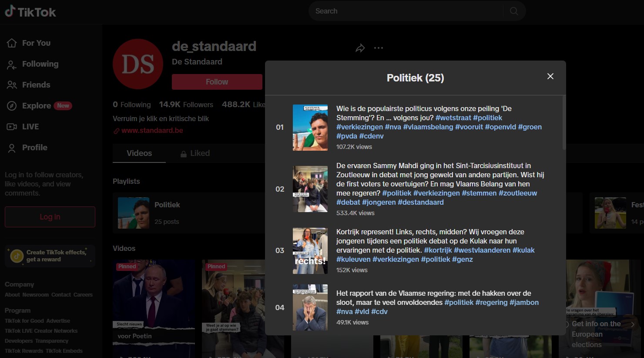
Task: Click the #regering hashtag
Action: (492, 302)
